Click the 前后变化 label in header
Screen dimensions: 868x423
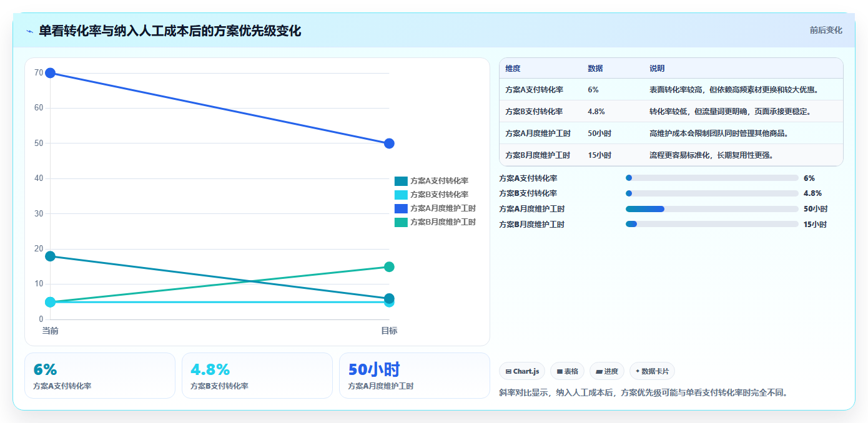click(826, 30)
